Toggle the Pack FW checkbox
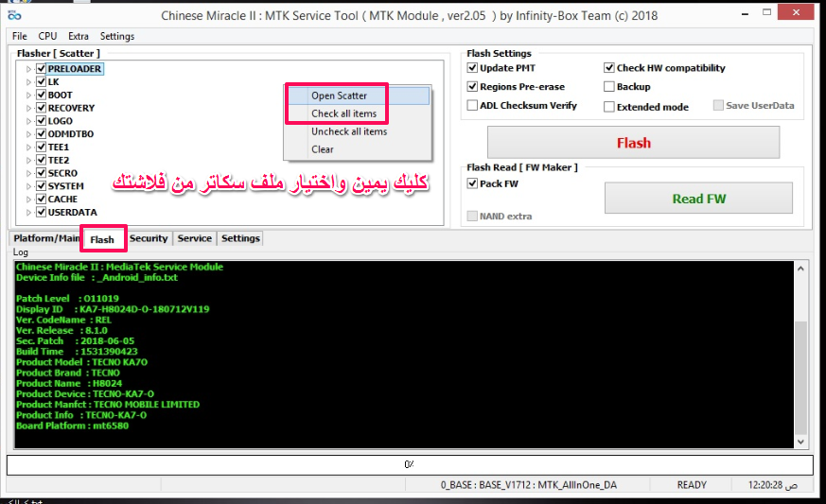The width and height of the screenshot is (826, 504). (472, 183)
